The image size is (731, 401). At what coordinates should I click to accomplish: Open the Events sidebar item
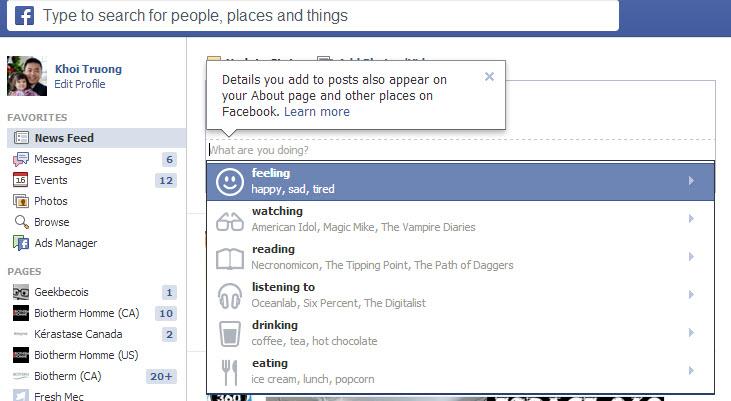pos(50,180)
